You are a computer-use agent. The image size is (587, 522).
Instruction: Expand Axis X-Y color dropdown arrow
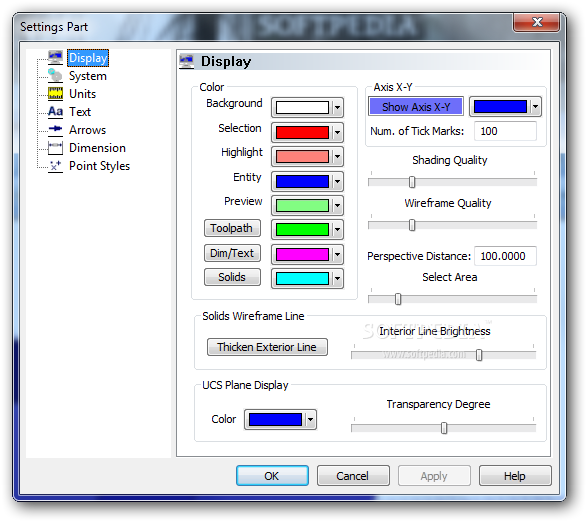click(x=535, y=107)
